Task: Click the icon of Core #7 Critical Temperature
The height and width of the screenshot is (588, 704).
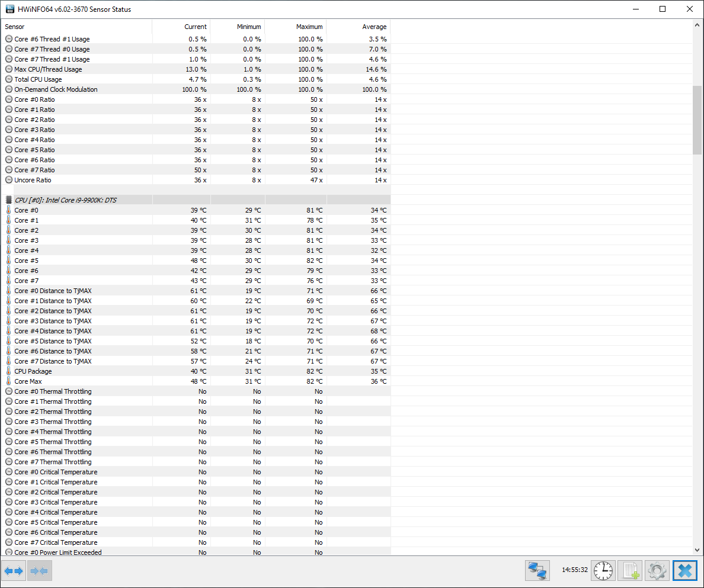Action: (8, 542)
